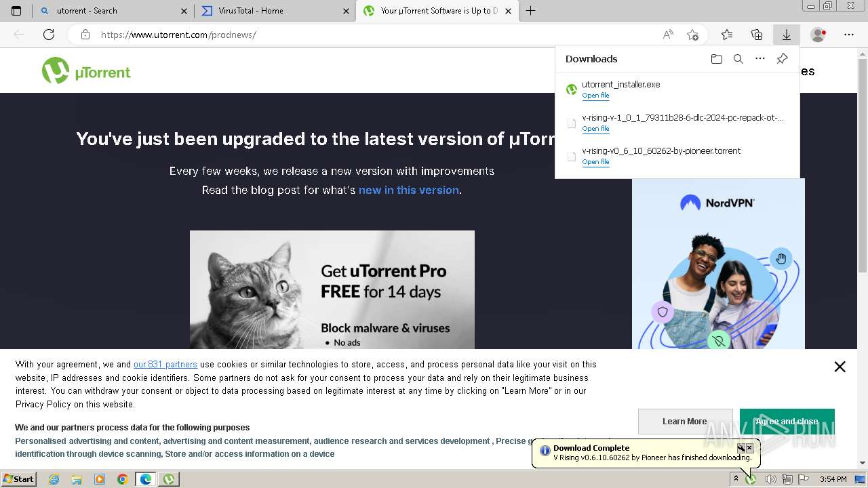Dismiss the cookie consent banner with X
The image size is (868, 488).
[840, 367]
